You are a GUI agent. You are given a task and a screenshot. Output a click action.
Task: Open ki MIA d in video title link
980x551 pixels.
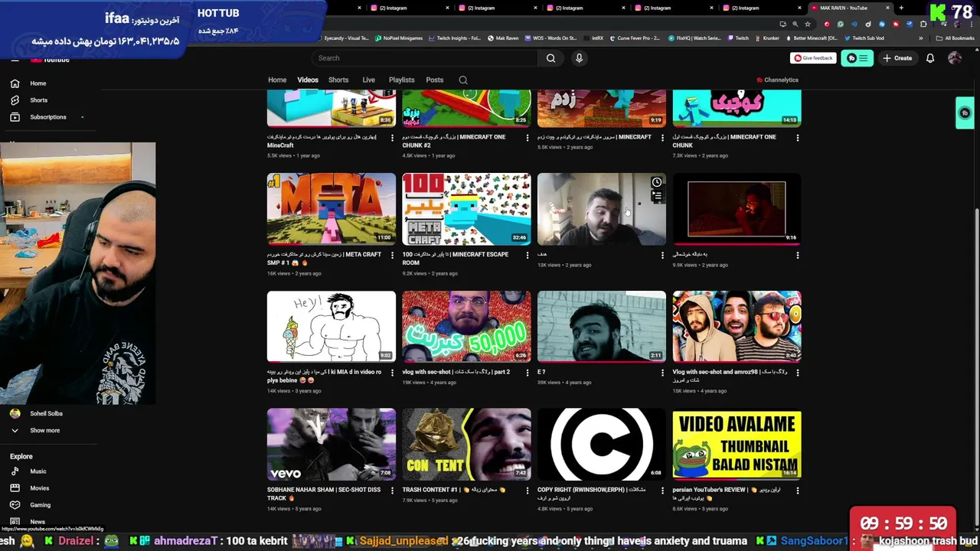point(325,376)
